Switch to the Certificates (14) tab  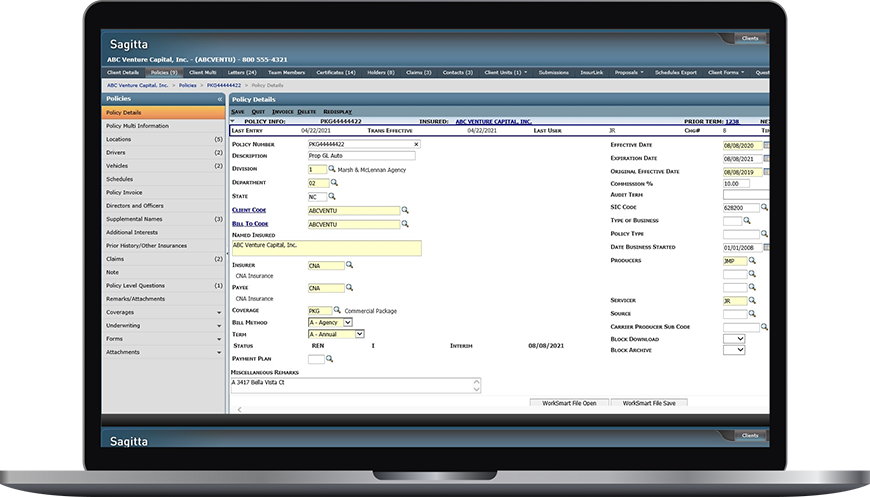(x=335, y=73)
